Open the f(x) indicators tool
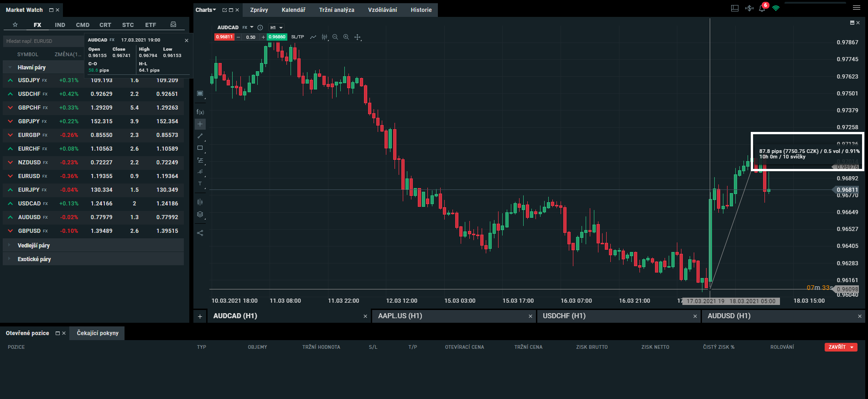Screen dimensions: 868x399 point(200,112)
